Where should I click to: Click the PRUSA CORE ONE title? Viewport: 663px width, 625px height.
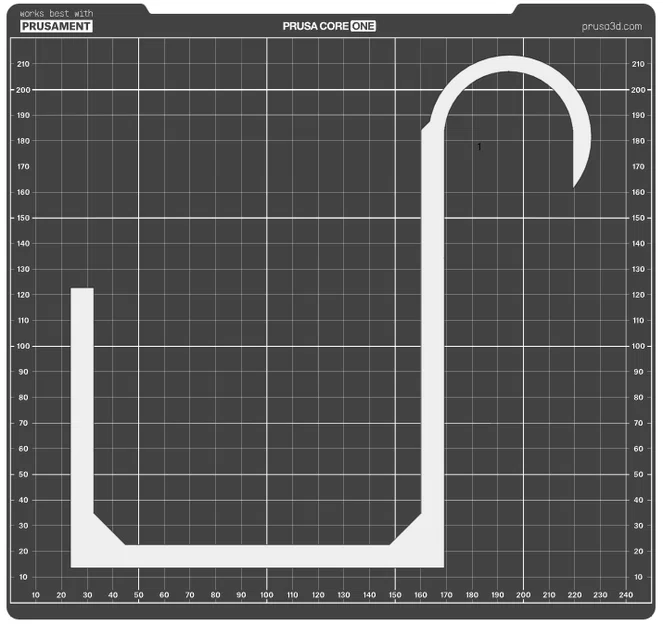(x=329, y=26)
